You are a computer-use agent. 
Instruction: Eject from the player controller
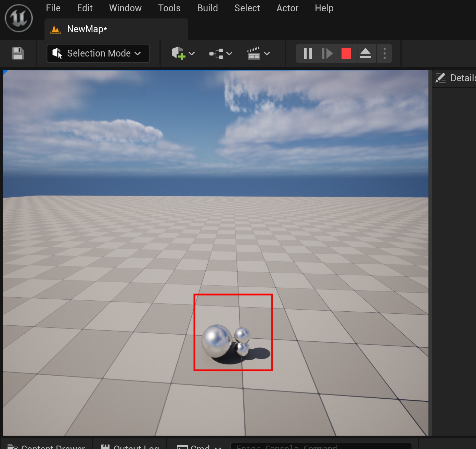click(x=365, y=53)
